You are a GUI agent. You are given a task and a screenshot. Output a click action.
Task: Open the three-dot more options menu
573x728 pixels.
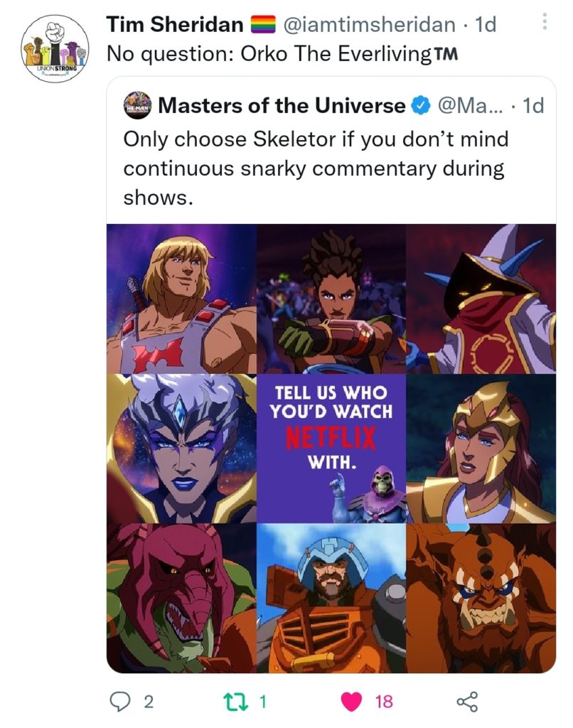545,22
